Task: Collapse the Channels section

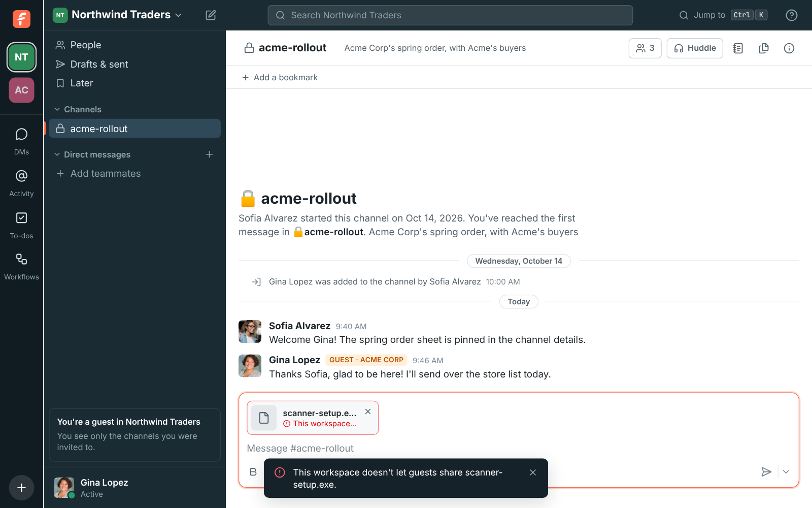Action: coord(78,109)
